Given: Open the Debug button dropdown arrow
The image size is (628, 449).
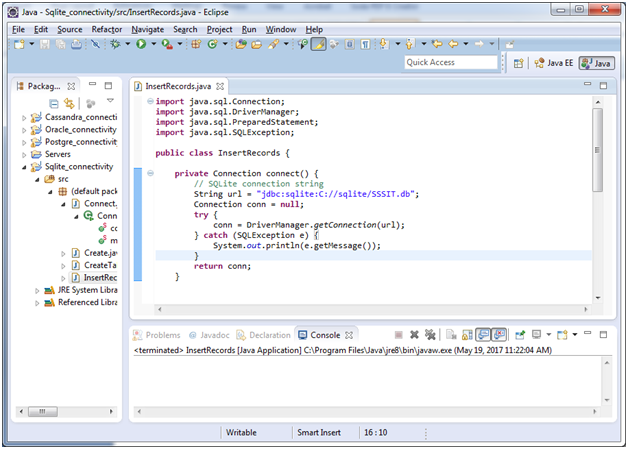Looking at the screenshot, I should (128, 44).
